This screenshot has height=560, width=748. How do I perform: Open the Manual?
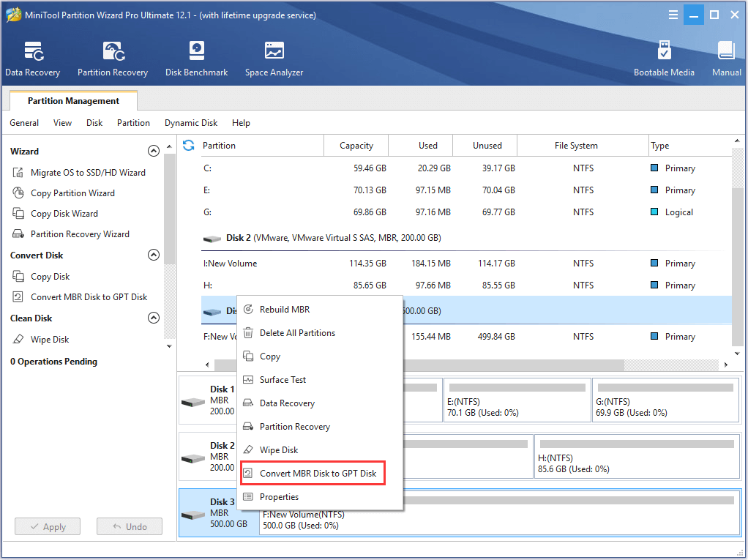(725, 58)
